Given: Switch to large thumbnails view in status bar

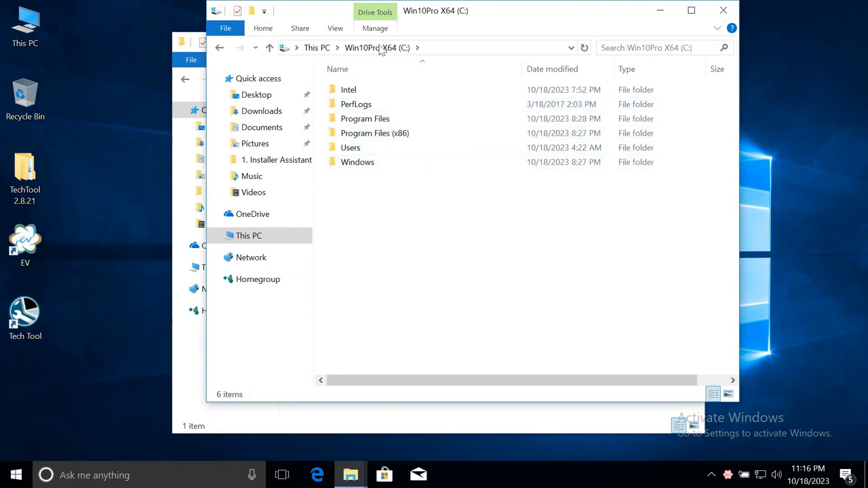Looking at the screenshot, I should pos(728,394).
